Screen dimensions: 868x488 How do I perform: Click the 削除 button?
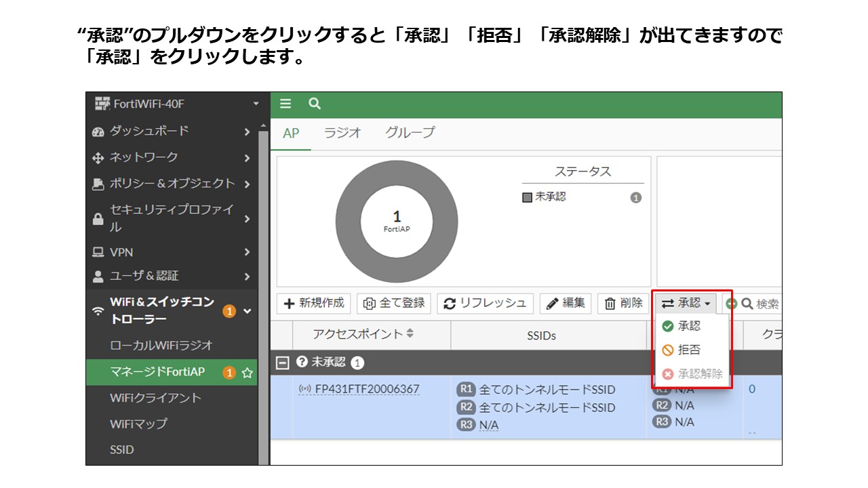pyautogui.click(x=623, y=303)
